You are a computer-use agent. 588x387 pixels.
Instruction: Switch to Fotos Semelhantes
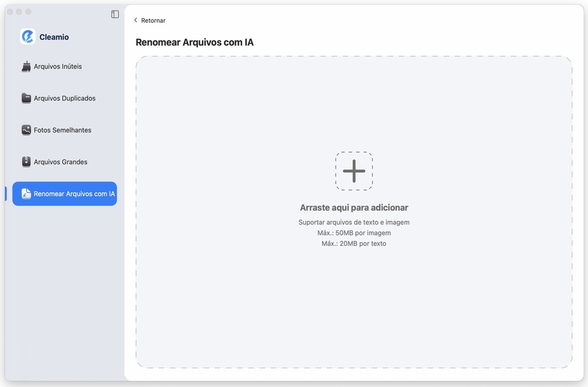(x=64, y=130)
